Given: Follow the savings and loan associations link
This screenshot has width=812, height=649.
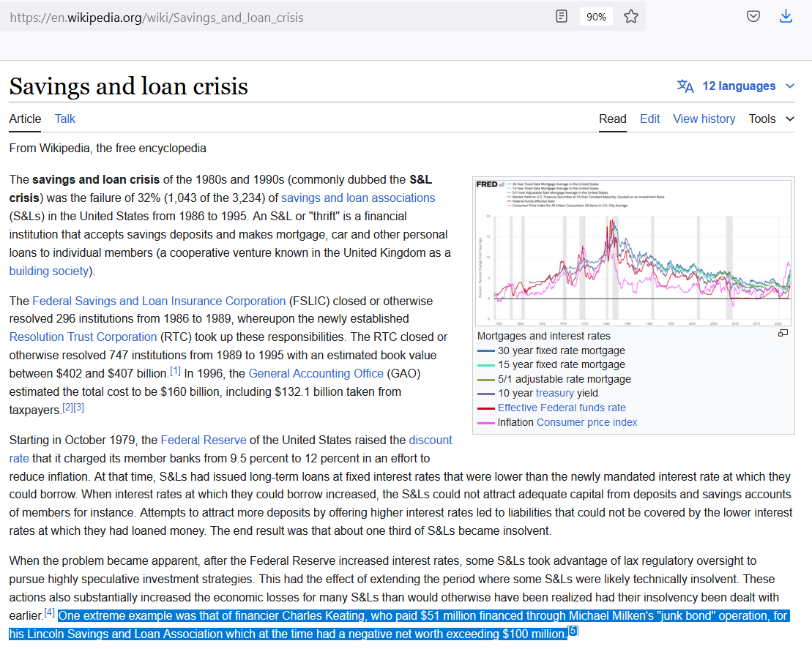Looking at the screenshot, I should click(x=358, y=198).
